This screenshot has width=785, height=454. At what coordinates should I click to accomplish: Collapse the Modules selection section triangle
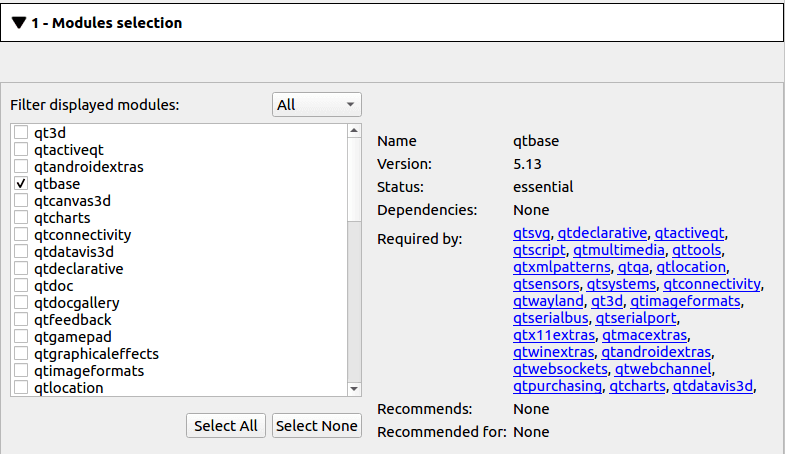[19, 22]
